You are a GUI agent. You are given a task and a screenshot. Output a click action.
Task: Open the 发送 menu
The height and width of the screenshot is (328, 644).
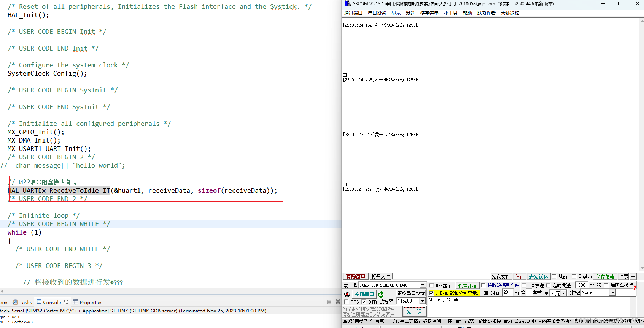coord(410,13)
